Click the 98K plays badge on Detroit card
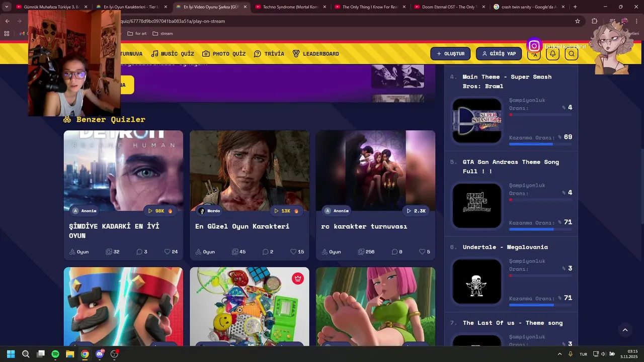644x362 pixels. (x=160, y=211)
